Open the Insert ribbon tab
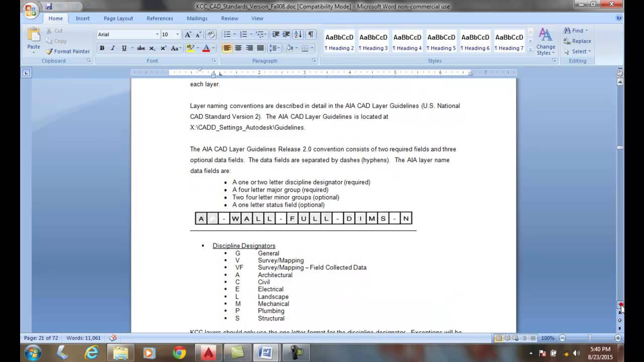 pos(83,18)
